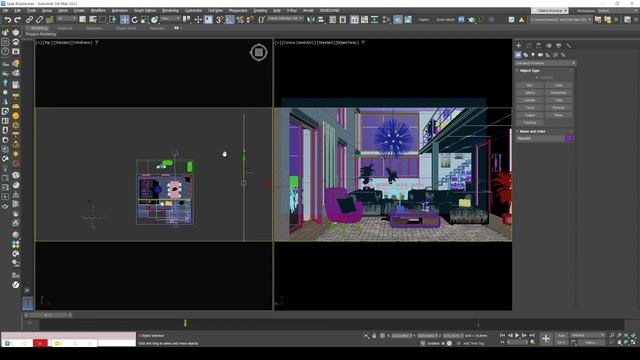Toggle the Auto Key button
640x360 pixels.
point(562,336)
